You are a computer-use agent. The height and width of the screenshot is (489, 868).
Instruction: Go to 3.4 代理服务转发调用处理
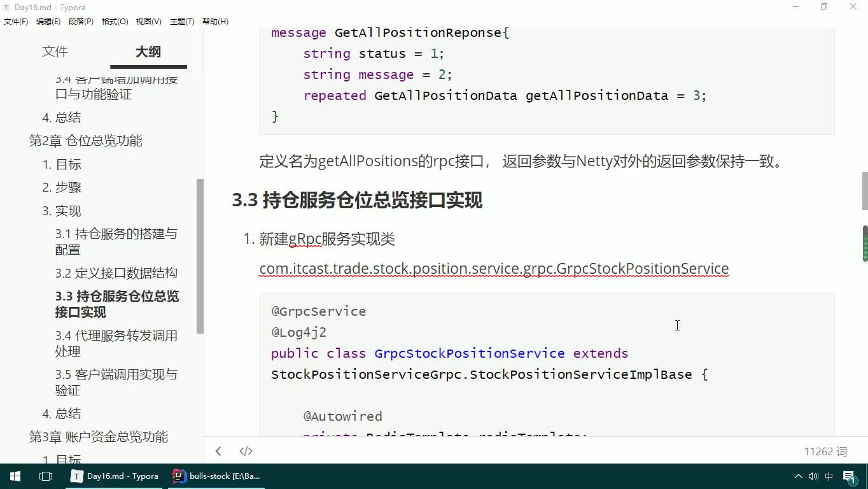point(116,343)
